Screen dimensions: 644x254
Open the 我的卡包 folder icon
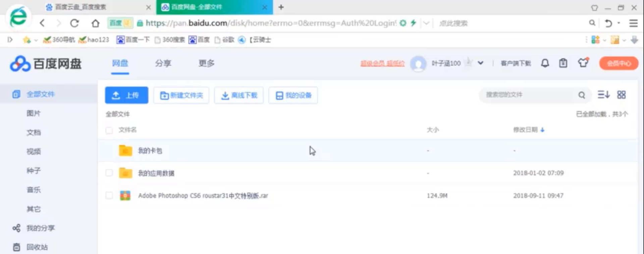[x=125, y=151]
